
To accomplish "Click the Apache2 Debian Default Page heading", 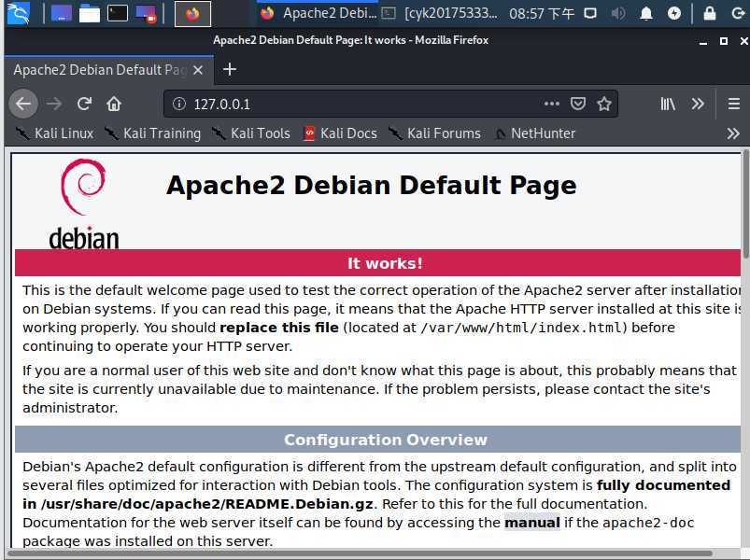I will (371, 186).
